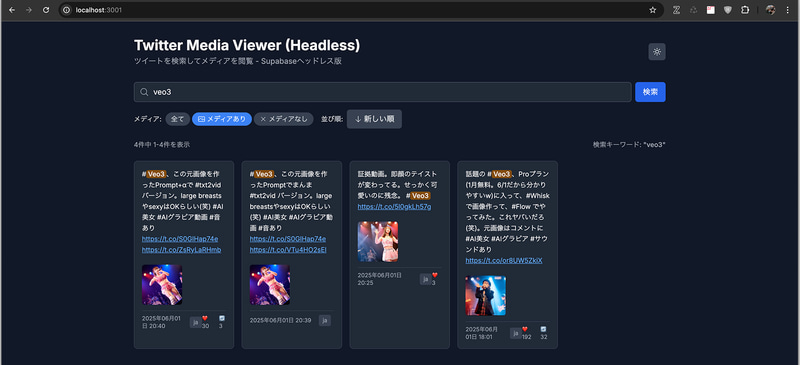Open S0GlHap74e link in the Promptでまんま card
The height and width of the screenshot is (365, 800).
tap(288, 239)
